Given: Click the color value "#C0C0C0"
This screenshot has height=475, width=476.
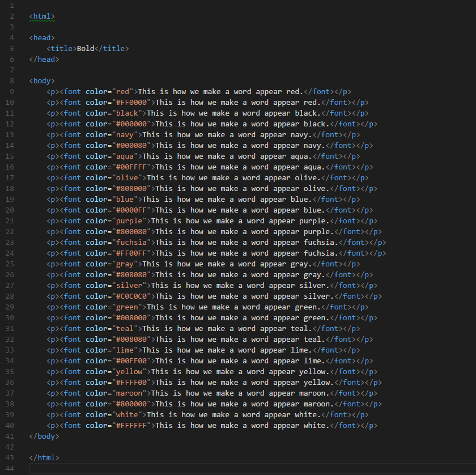Looking at the screenshot, I should (x=131, y=296).
